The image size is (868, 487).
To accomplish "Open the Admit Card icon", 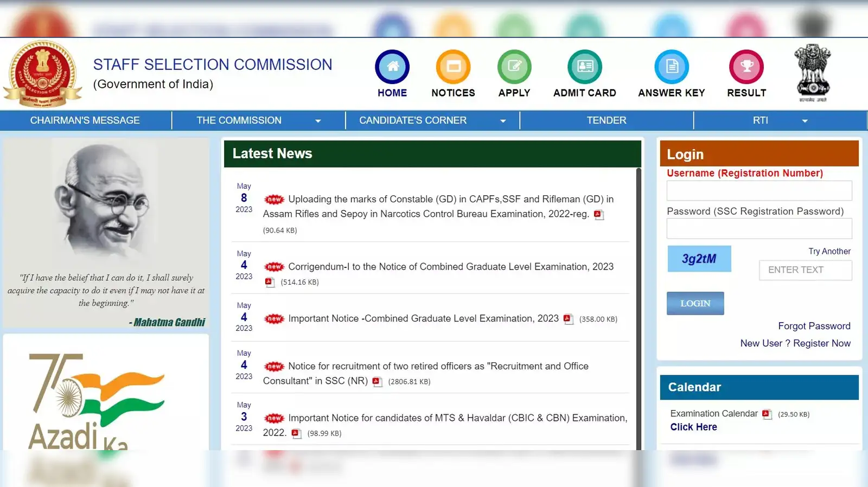I will 584,67.
